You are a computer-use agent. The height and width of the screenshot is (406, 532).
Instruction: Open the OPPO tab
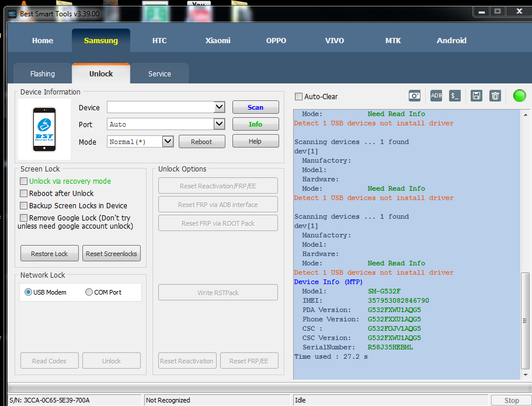(276, 41)
